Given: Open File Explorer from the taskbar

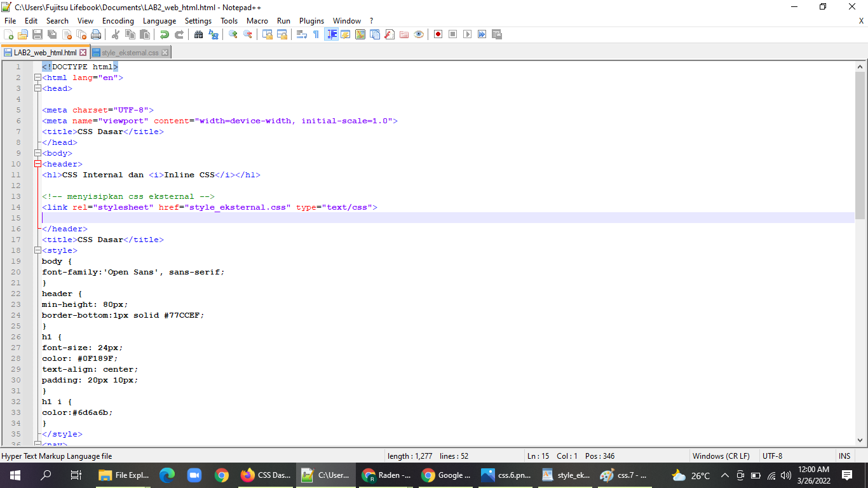Looking at the screenshot, I should [124, 475].
